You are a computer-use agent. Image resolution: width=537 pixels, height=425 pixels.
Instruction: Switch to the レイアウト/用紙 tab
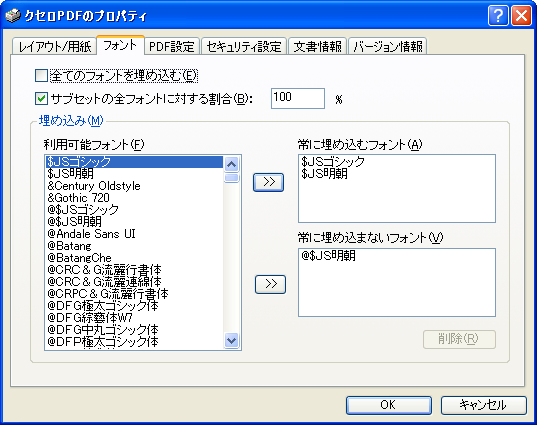(x=54, y=46)
